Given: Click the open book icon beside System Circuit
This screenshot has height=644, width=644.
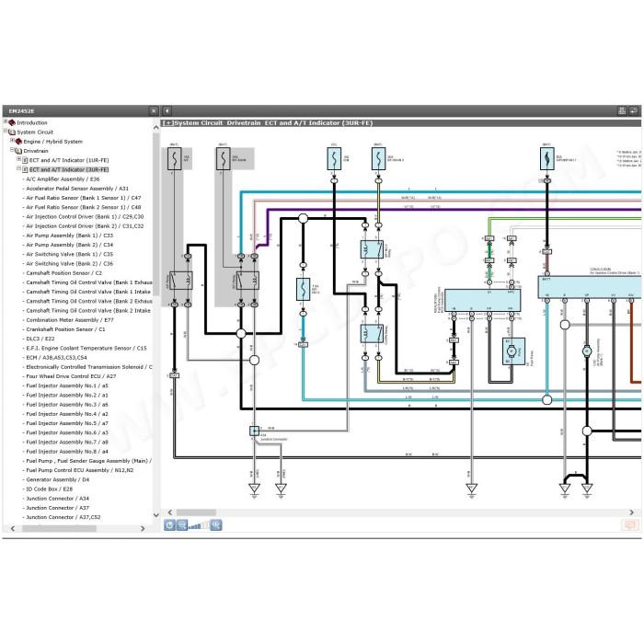Looking at the screenshot, I should click(12, 132).
